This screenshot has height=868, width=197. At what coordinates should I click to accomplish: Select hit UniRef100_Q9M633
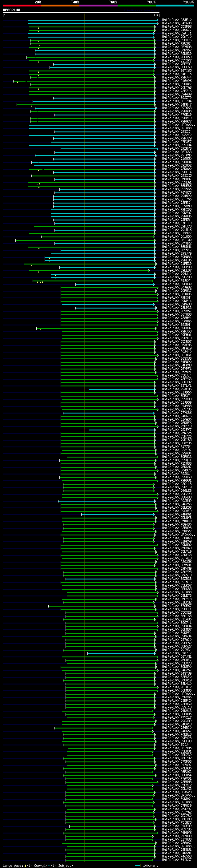point(176,304)
